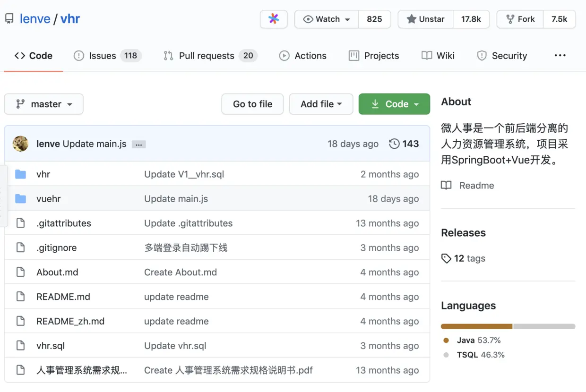Click the README.md file icon

click(20, 297)
